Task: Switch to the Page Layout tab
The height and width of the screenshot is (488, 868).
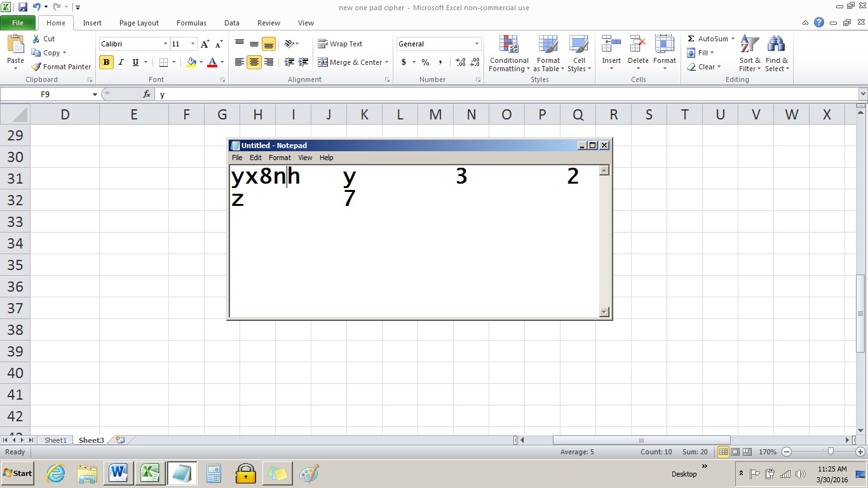Action: (x=139, y=23)
